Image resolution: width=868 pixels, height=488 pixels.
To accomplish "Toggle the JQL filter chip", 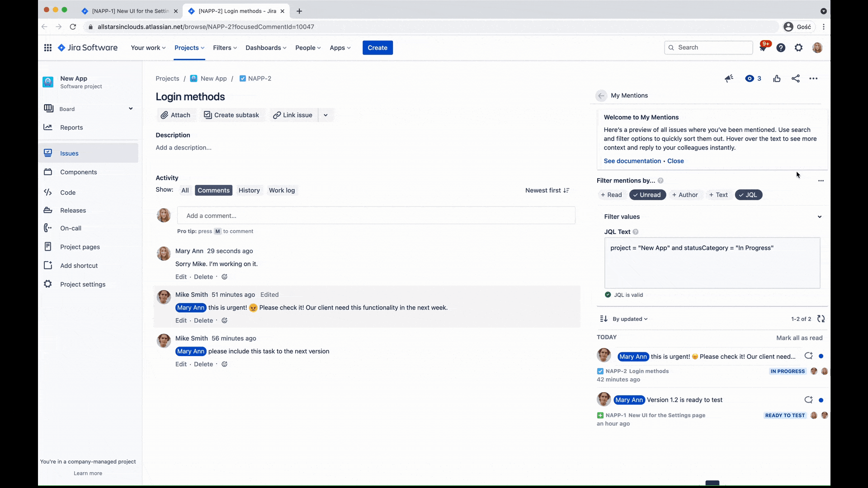I will [748, 195].
